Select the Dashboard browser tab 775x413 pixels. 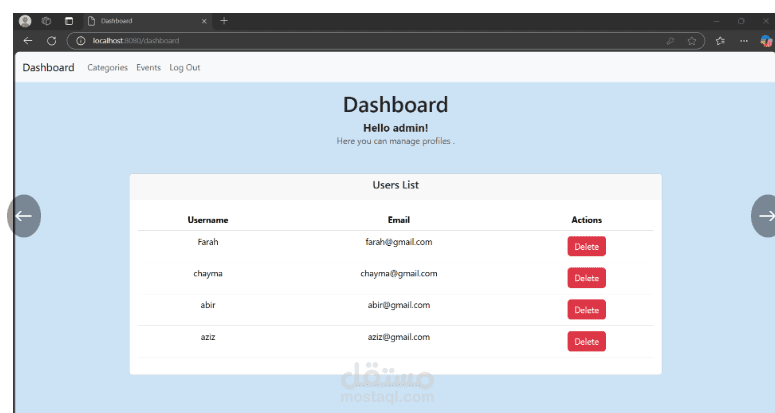click(147, 21)
